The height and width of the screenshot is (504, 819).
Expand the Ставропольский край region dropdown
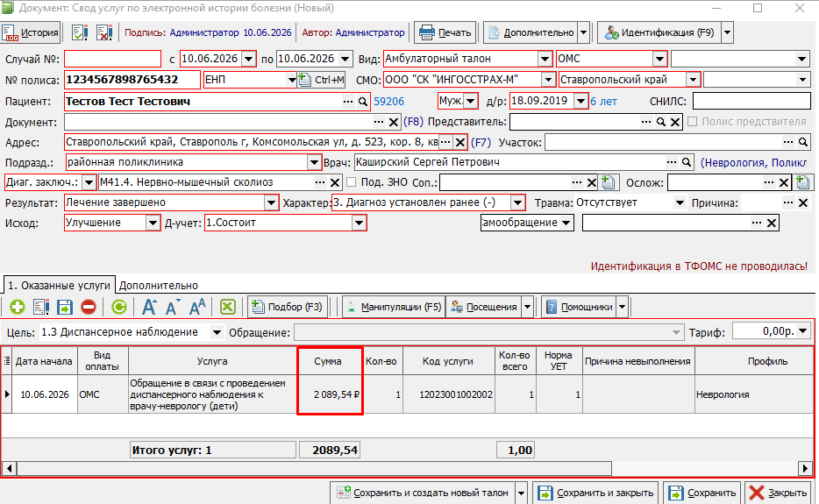(x=693, y=80)
